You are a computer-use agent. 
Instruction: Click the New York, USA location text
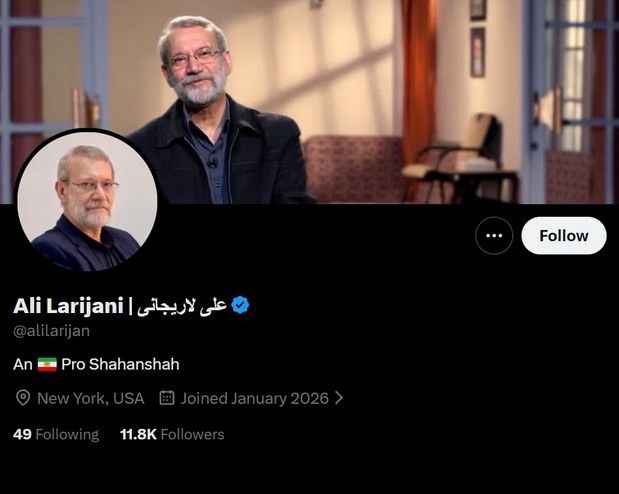pos(90,398)
